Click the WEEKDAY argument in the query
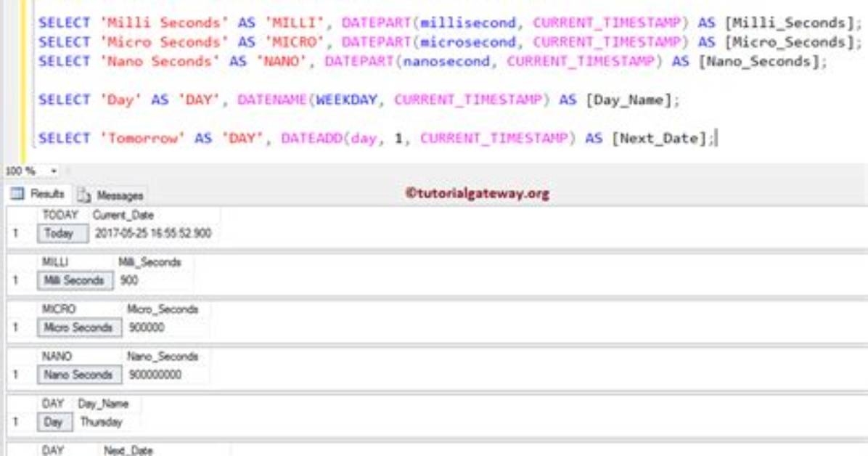The image size is (868, 456). click(346, 99)
